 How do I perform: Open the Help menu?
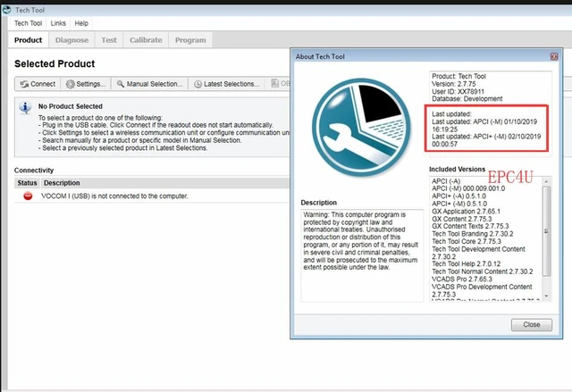pyautogui.click(x=81, y=23)
